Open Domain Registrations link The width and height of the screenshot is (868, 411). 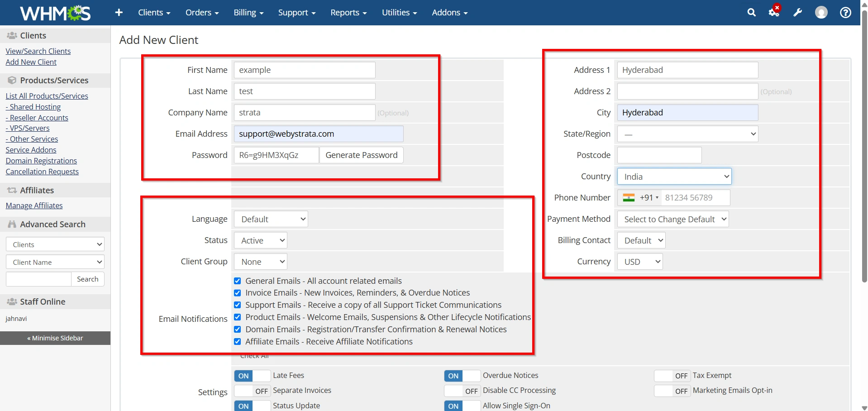coord(41,161)
